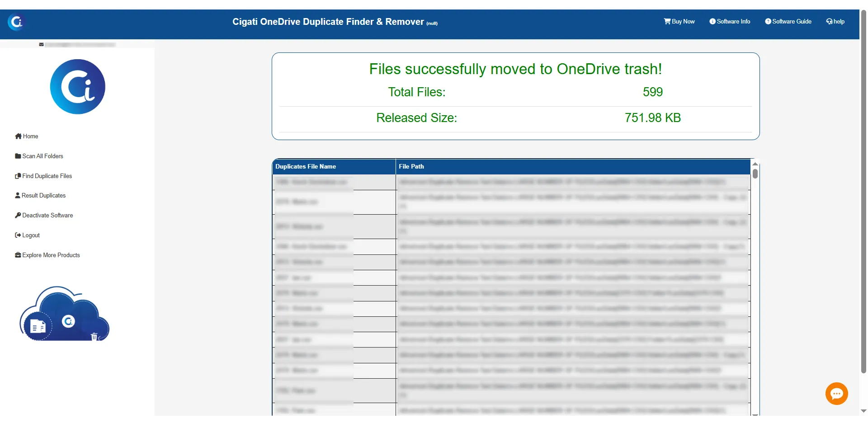Viewport: 868px width, 423px height.
Task: Click the Logout arrow icon
Action: coord(18,235)
